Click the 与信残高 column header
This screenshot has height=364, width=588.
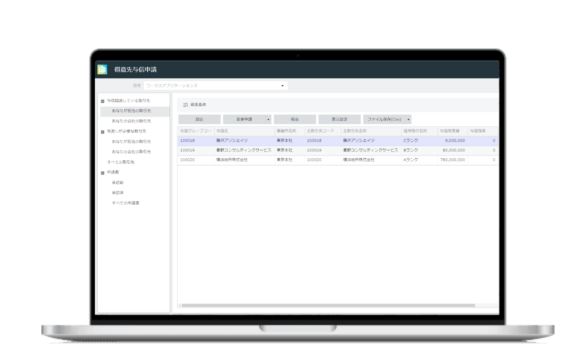tap(483, 131)
